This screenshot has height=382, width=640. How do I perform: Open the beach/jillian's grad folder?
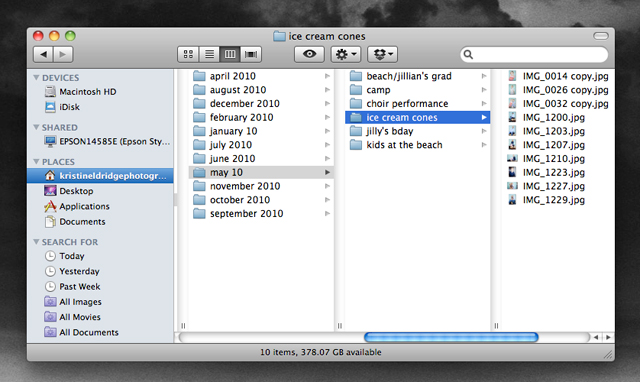click(418, 76)
